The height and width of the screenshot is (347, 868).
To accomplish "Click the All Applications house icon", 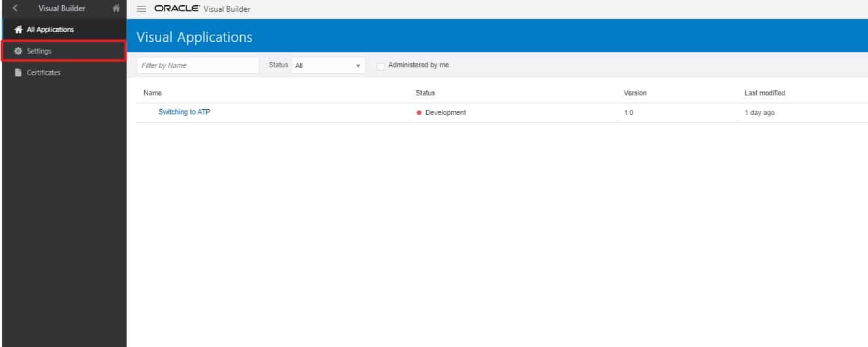I will (x=18, y=29).
